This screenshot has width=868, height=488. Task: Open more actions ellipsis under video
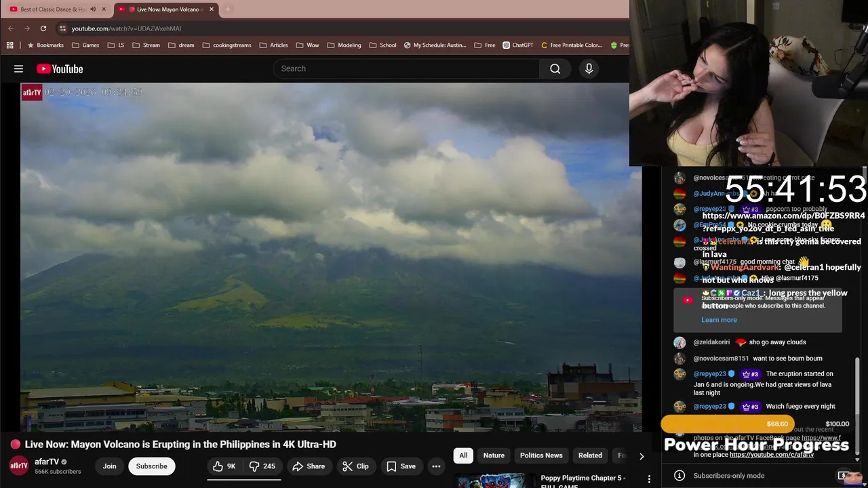436,466
